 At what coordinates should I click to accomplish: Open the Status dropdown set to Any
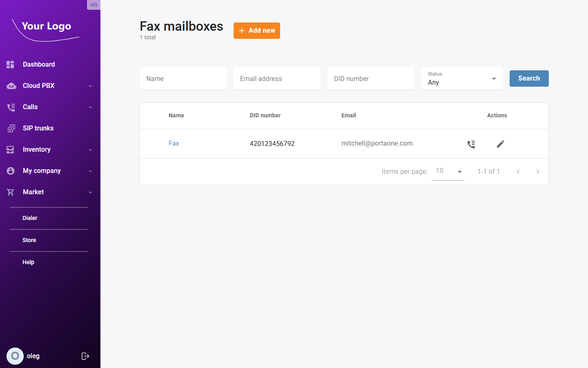pyautogui.click(x=462, y=79)
